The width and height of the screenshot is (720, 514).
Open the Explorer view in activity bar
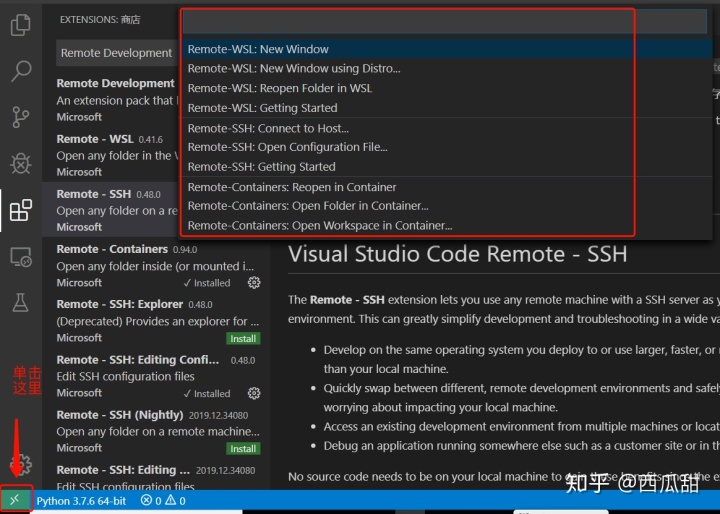(x=21, y=24)
